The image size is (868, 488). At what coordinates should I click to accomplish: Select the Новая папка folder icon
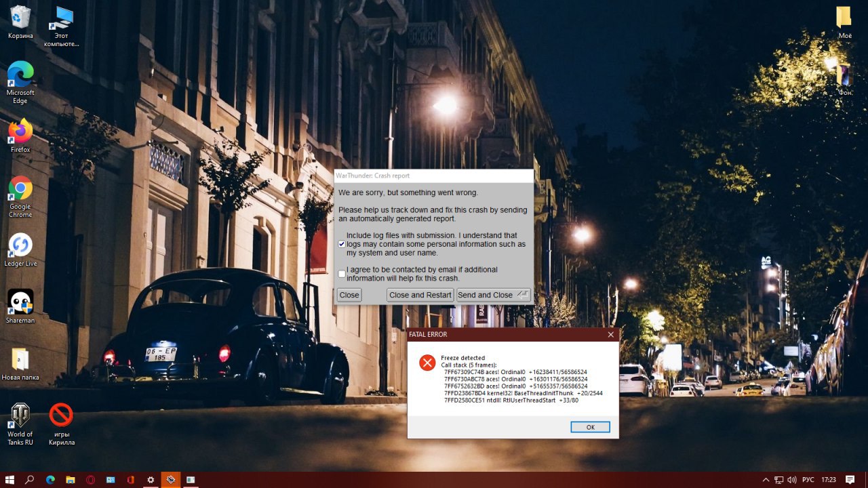click(x=20, y=363)
